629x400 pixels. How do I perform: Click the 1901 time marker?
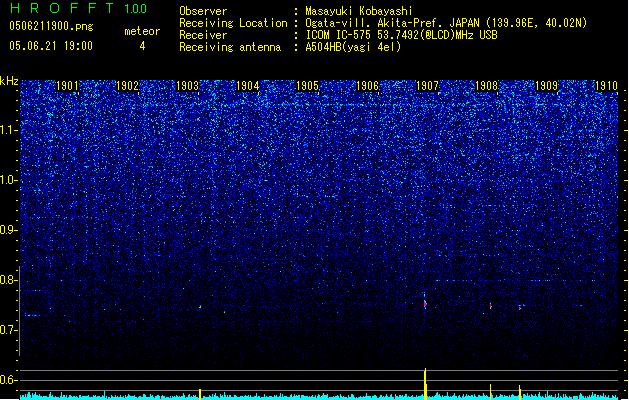(67, 85)
